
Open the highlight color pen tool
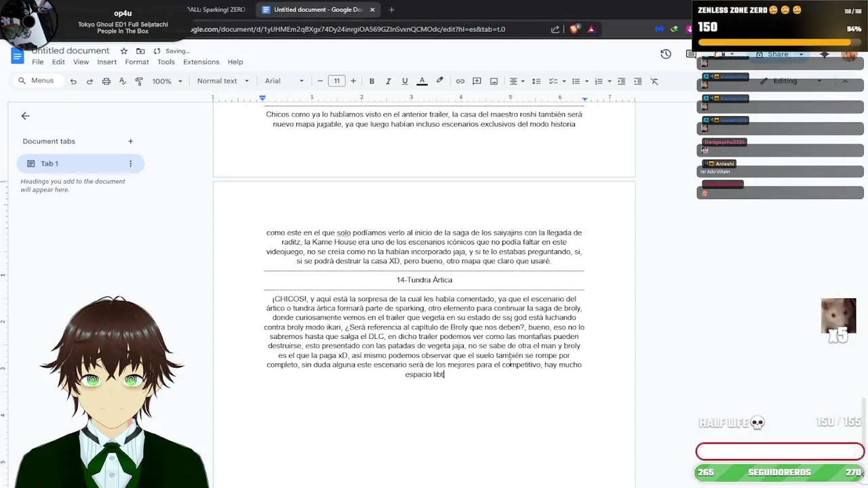point(439,81)
